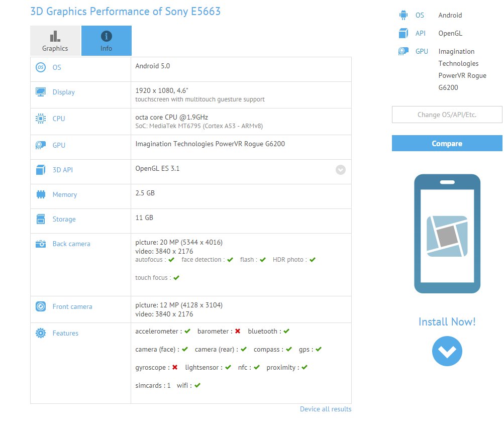The width and height of the screenshot is (504, 433).
Task: Click the sidebar API label
Action: [421, 33]
